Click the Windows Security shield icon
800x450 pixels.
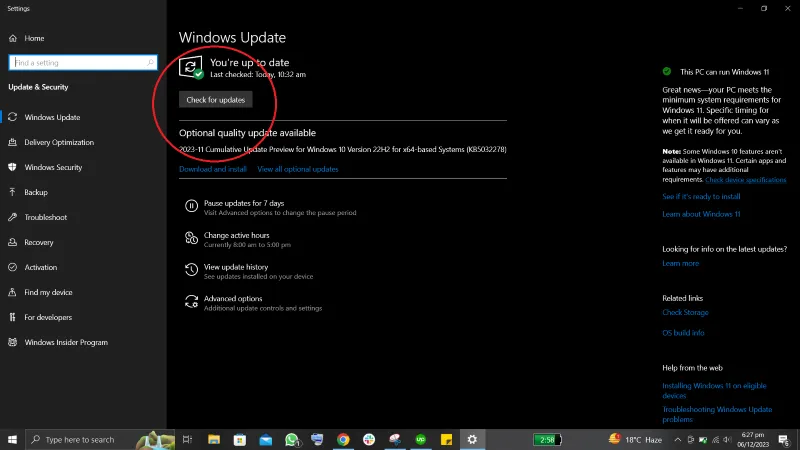point(13,167)
